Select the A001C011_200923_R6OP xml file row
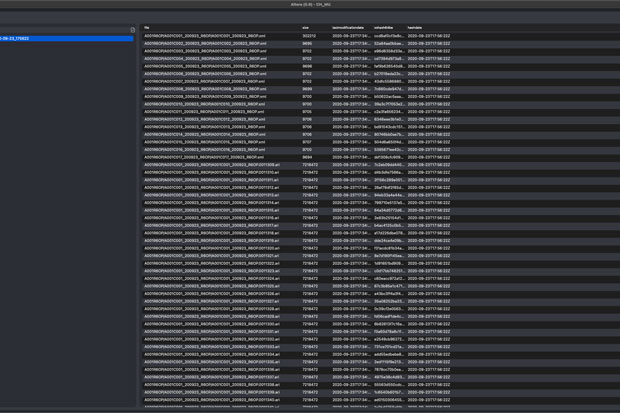This screenshot has width=620, height=413. tap(381, 112)
